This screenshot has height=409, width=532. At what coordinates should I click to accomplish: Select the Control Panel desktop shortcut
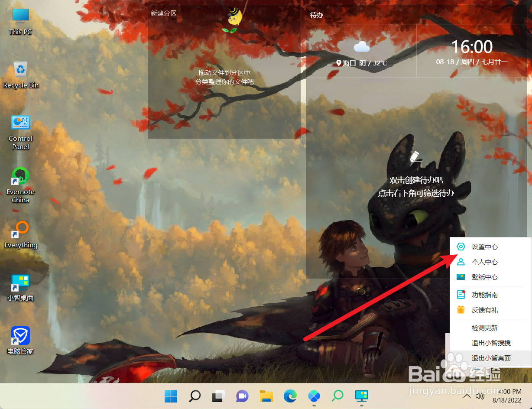(20, 132)
